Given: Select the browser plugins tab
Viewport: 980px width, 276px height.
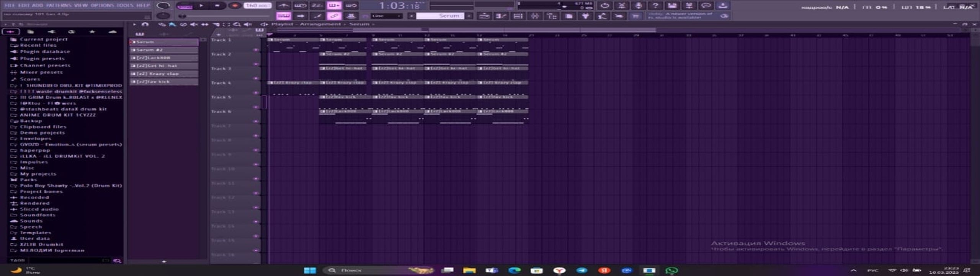Looking at the screenshot, I should pyautogui.click(x=51, y=31).
